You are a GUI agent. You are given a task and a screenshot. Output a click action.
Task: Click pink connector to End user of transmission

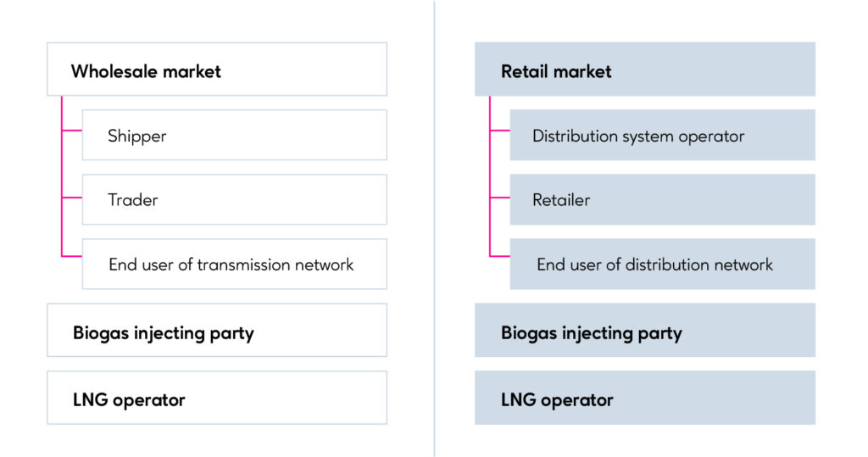tap(72, 255)
